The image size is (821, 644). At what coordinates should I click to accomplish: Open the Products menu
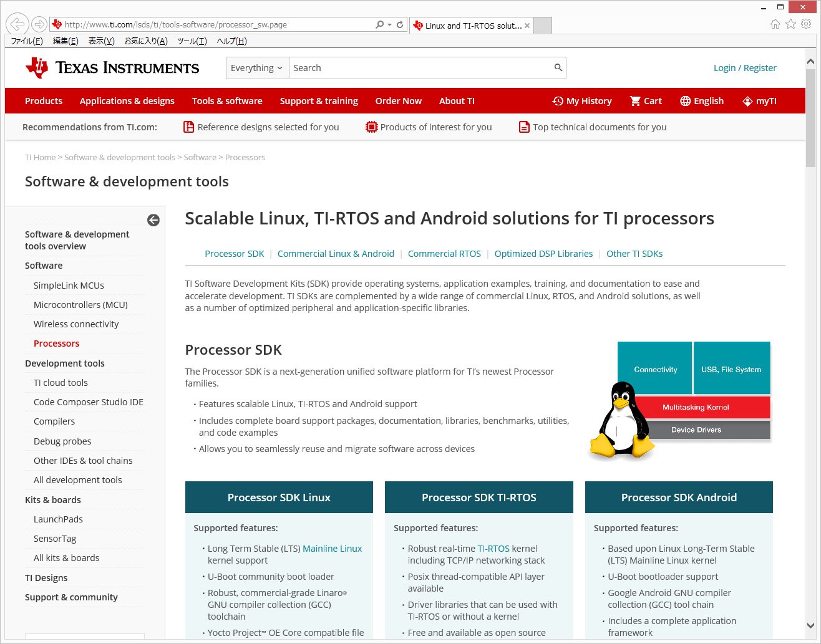point(44,101)
